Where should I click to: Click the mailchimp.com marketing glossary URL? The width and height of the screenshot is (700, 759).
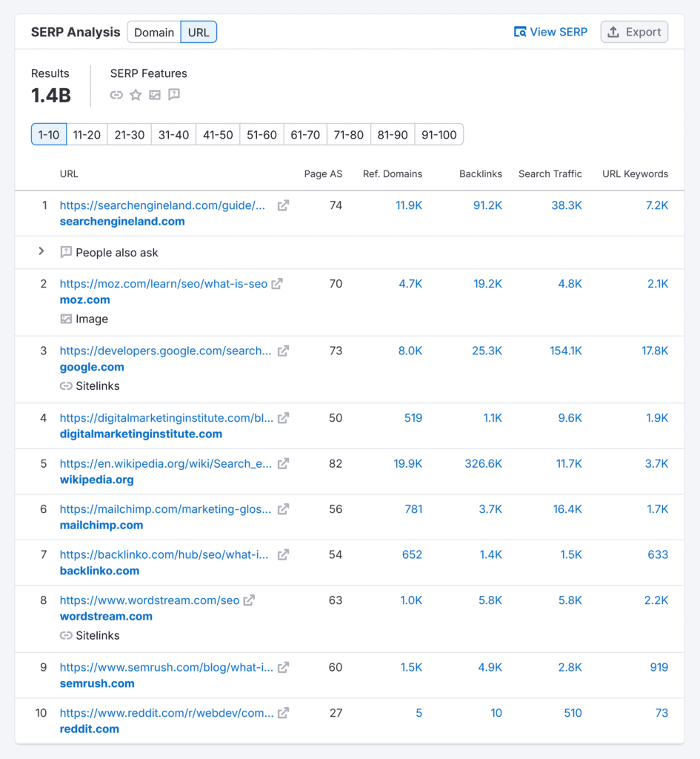[x=165, y=509]
